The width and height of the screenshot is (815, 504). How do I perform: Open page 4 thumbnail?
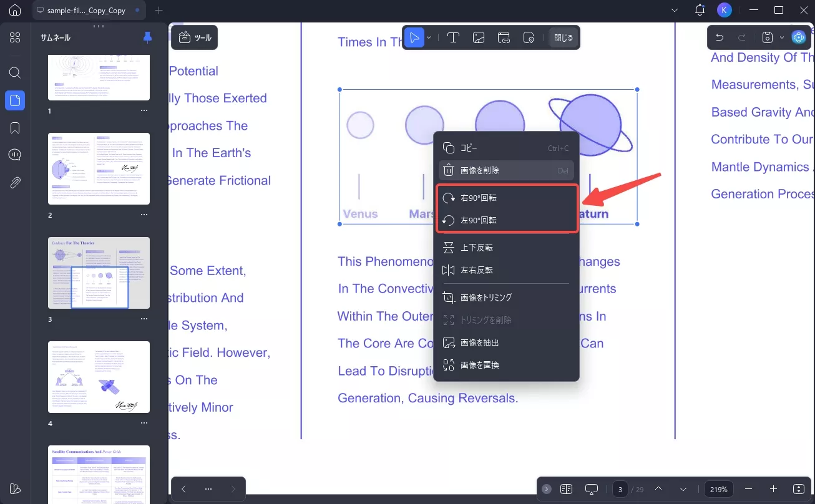click(99, 377)
